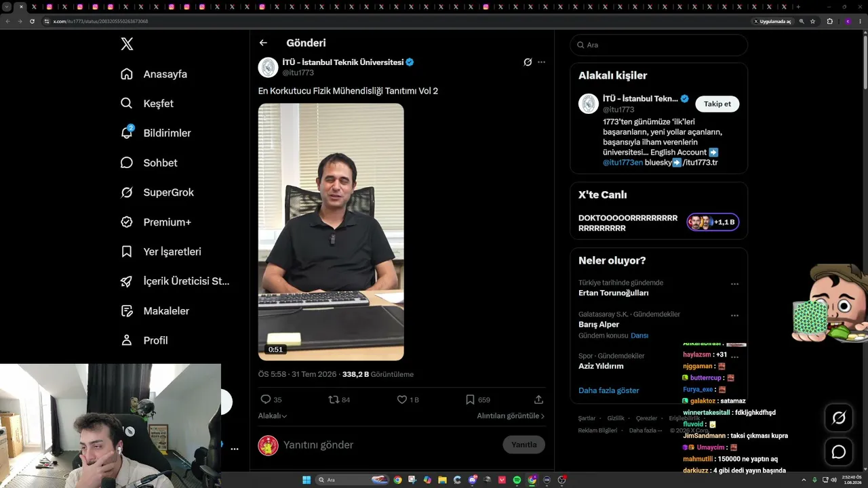Viewport: 868px width, 488px height.
Task: Follow İTÜ with Takip et button
Action: 717,104
